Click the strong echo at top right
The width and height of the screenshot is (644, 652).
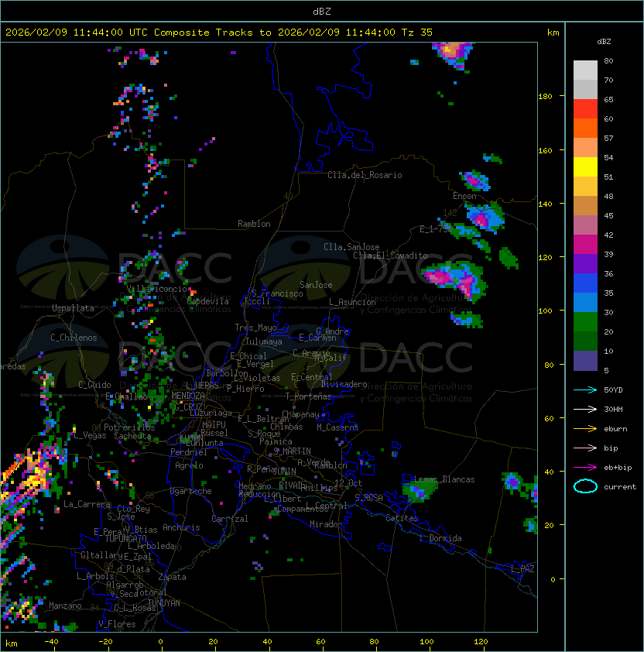tap(454, 54)
